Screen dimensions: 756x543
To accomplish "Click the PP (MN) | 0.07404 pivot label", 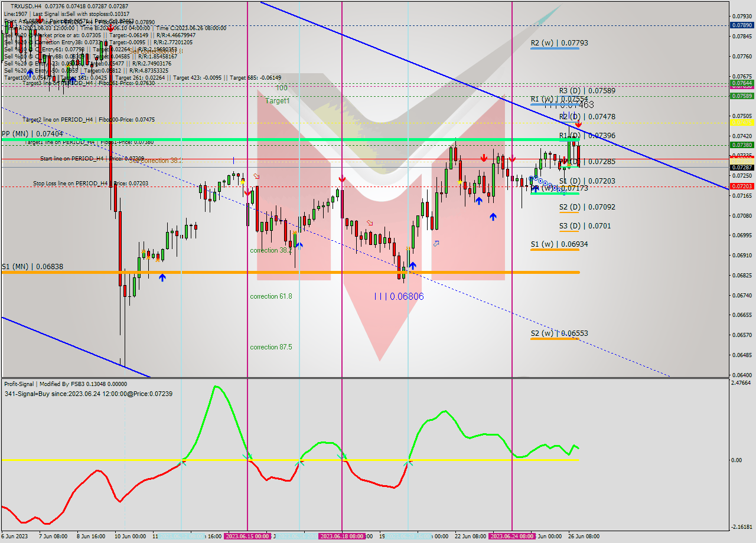I will coord(32,134).
